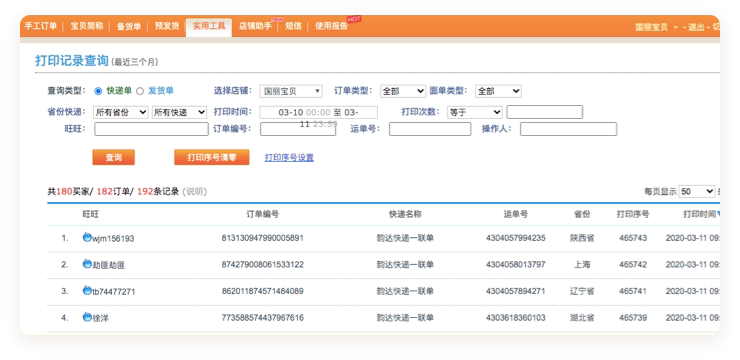Click the 订单编号 column header

point(262,214)
